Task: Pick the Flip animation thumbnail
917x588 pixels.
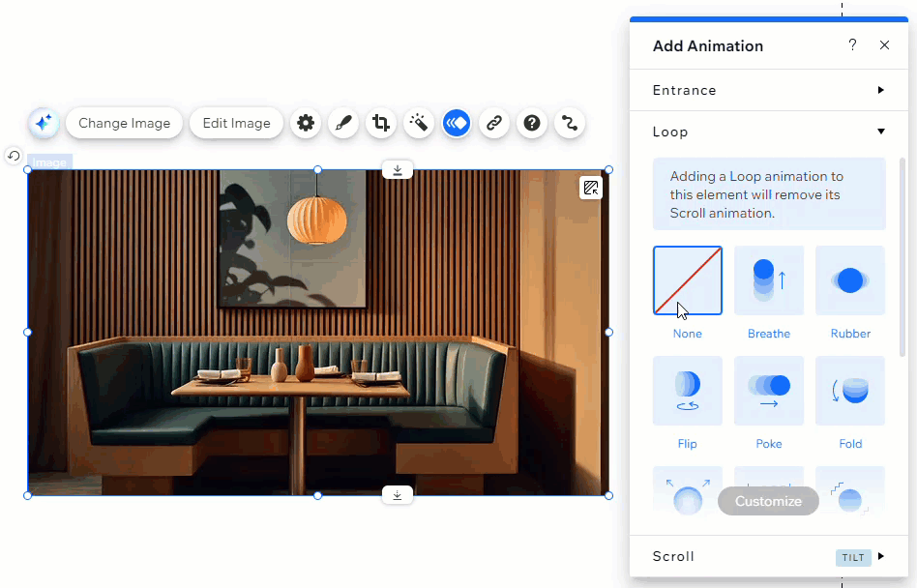Action: (687, 391)
